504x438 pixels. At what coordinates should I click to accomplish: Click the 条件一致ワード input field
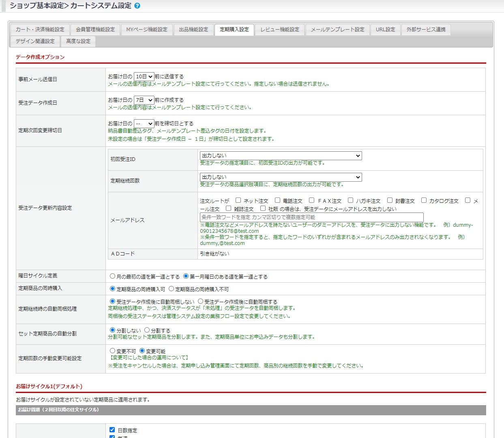(311, 217)
